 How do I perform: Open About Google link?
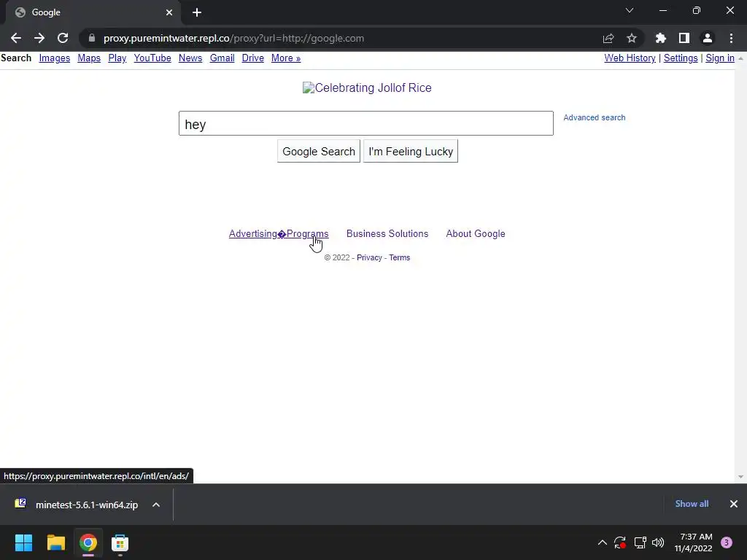pyautogui.click(x=476, y=234)
